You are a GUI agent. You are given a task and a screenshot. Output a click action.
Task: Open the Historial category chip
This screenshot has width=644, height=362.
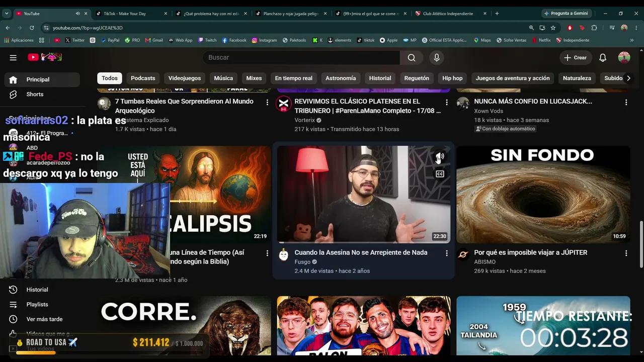pos(380,78)
